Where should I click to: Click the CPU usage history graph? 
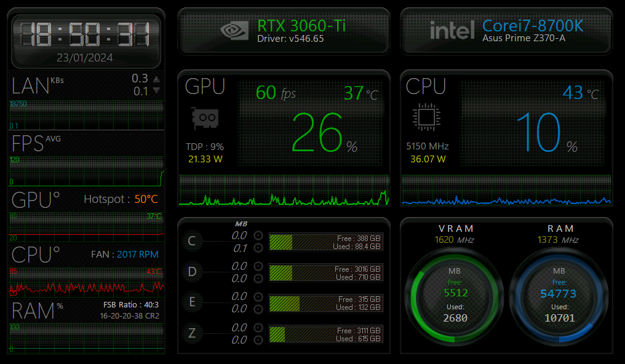[x=506, y=190]
